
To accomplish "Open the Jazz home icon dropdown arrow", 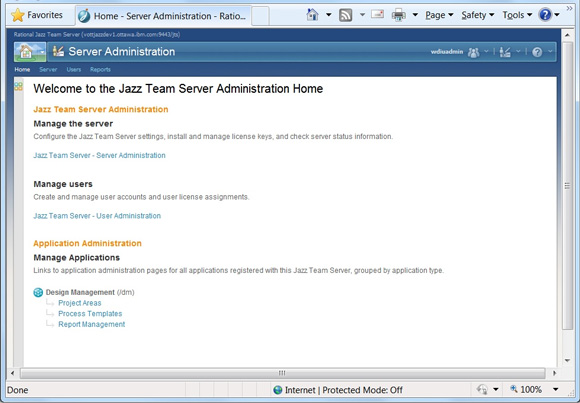I will pyautogui.click(x=43, y=52).
